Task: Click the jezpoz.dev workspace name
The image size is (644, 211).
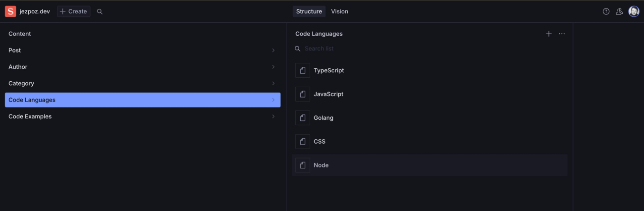Action: click(x=35, y=11)
